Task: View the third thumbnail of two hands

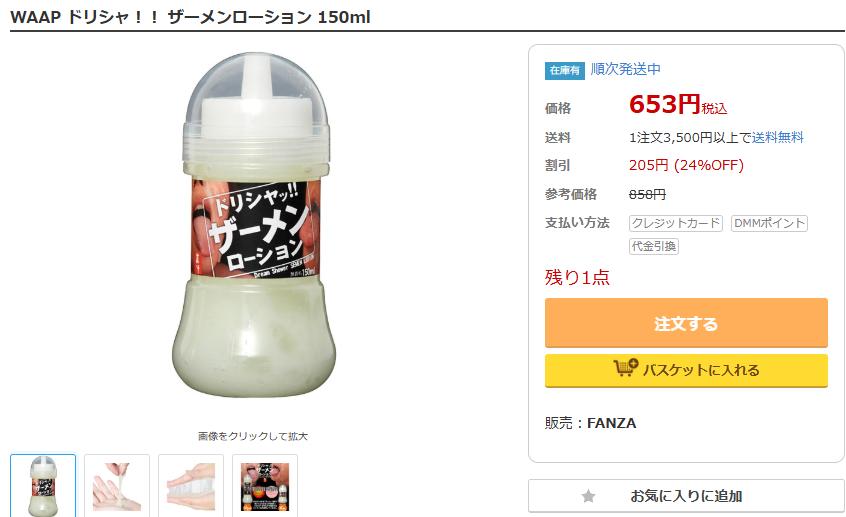Action: [191, 486]
